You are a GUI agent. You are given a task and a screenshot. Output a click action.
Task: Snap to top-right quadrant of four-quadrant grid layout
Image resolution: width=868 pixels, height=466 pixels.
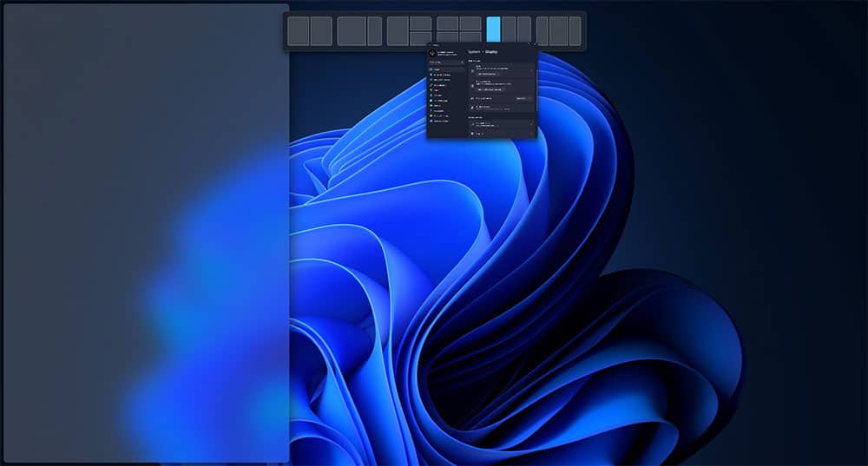coord(470,23)
